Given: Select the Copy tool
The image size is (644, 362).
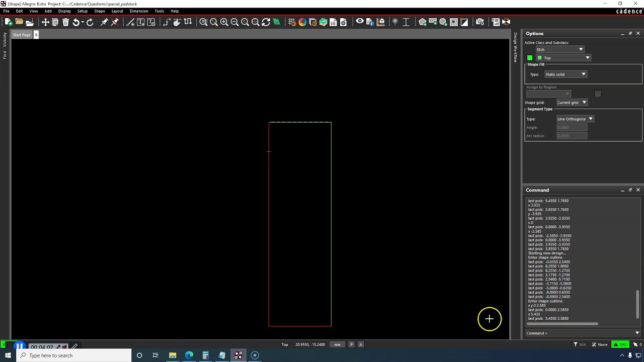Looking at the screenshot, I should click(x=55, y=22).
